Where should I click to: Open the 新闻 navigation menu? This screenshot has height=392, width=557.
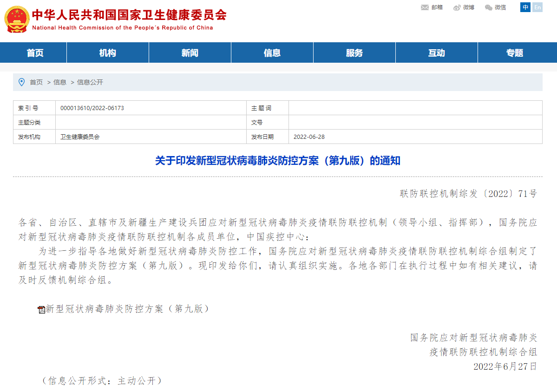click(x=190, y=52)
